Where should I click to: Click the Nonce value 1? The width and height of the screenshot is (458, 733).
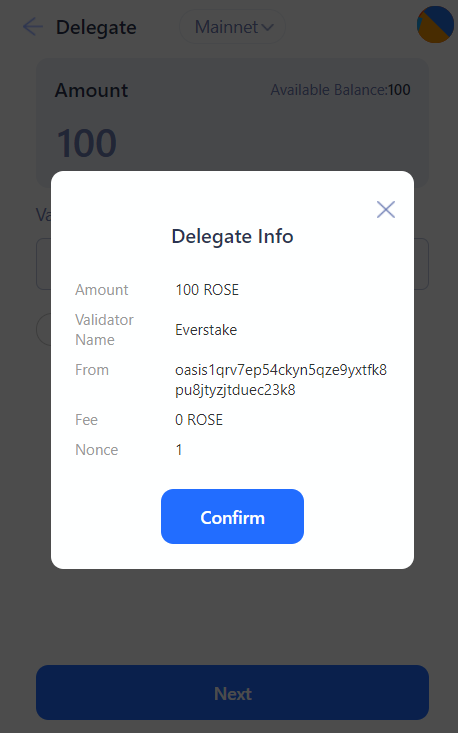click(x=179, y=450)
